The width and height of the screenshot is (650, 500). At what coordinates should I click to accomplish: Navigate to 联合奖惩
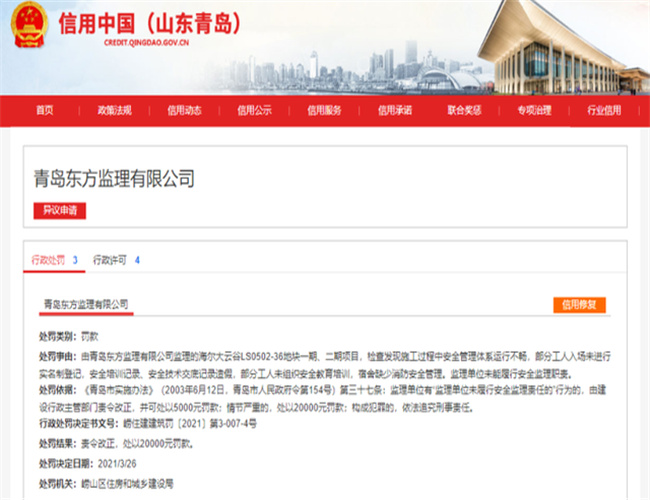[464, 110]
